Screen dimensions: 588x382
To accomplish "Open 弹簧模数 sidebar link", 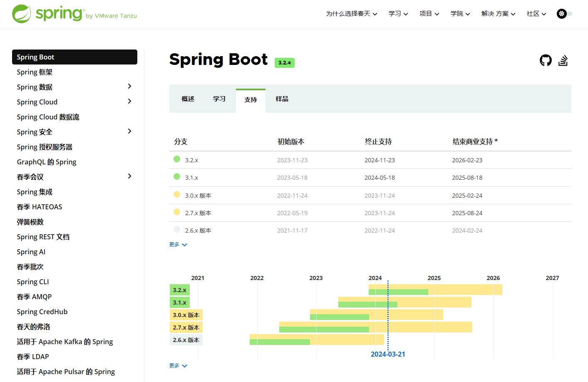I will tap(30, 222).
